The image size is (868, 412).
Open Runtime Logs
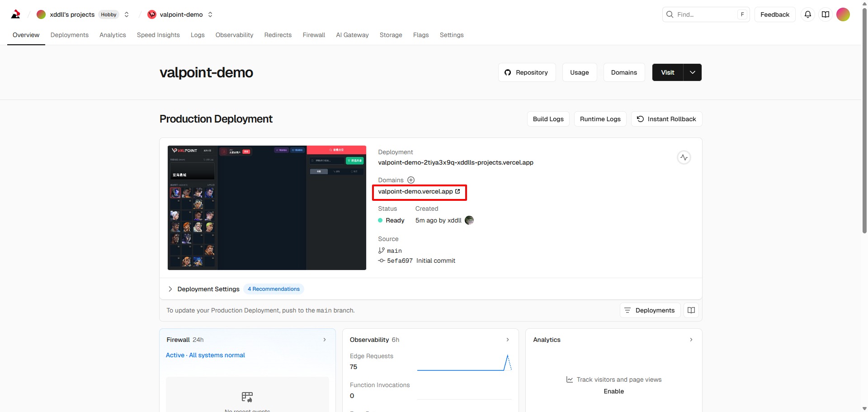[x=600, y=119]
